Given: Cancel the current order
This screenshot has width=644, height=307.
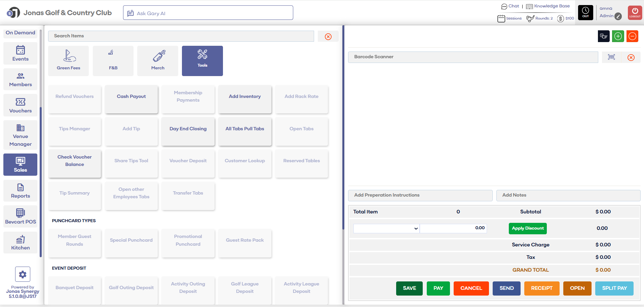Looking at the screenshot, I should tap(471, 288).
